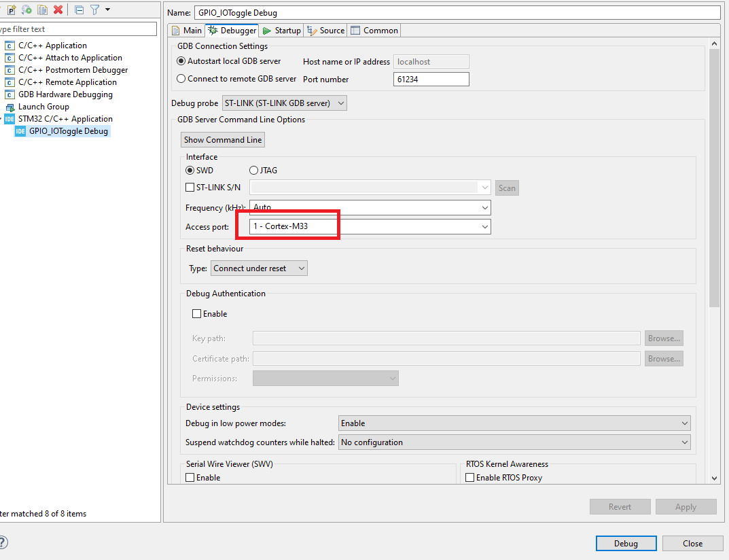The width and height of the screenshot is (729, 560).
Task: Open the Frequency (kHz) dropdown
Action: pyautogui.click(x=484, y=207)
